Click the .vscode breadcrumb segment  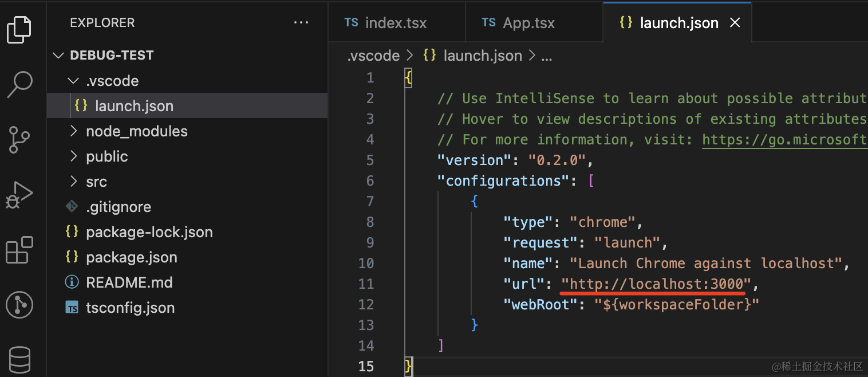click(374, 56)
